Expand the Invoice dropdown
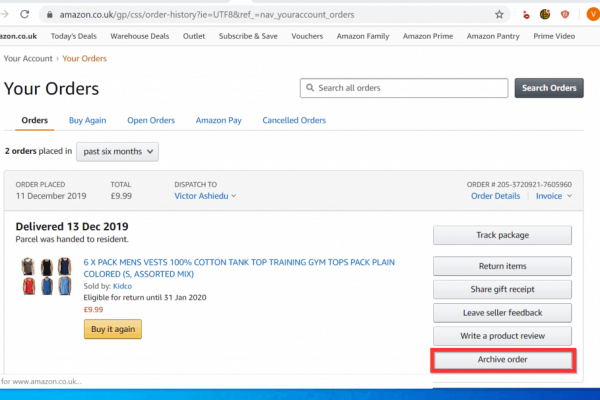The height and width of the screenshot is (400, 600). click(553, 196)
